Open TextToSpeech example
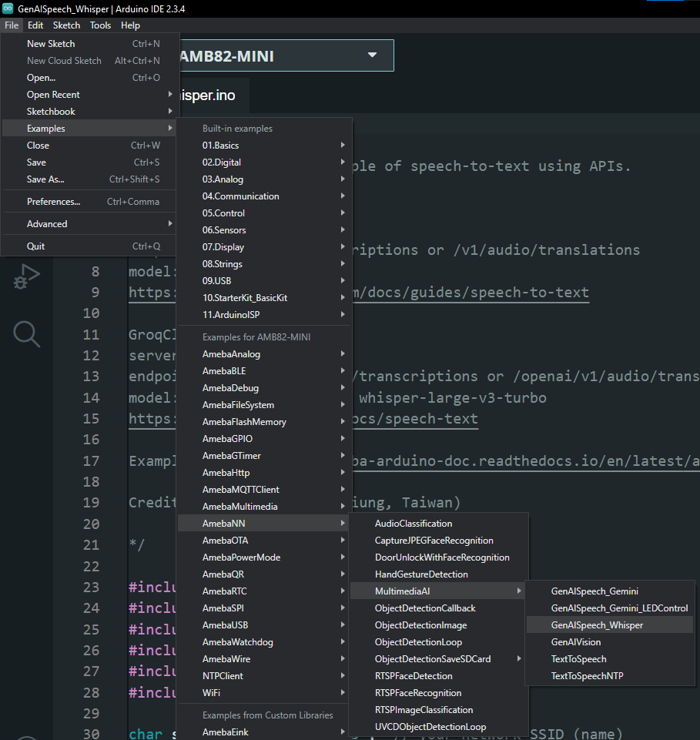This screenshot has height=740, width=700. (x=609, y=659)
